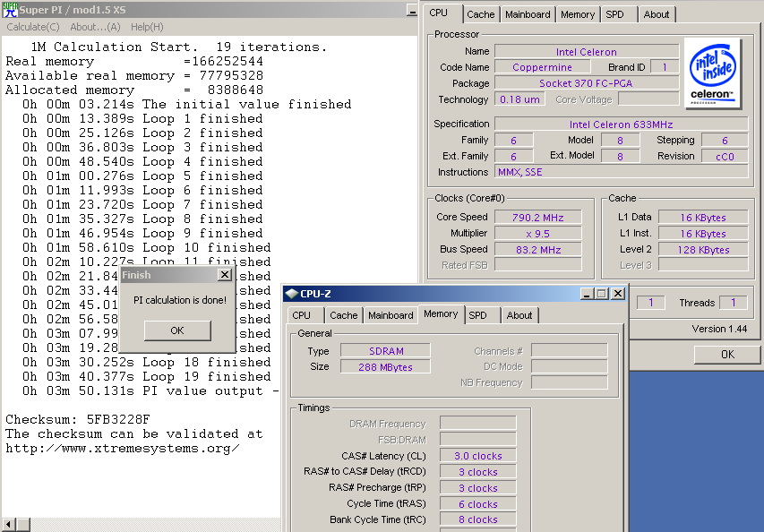
Task: Click OK in the Finish dialog
Action: click(x=177, y=330)
